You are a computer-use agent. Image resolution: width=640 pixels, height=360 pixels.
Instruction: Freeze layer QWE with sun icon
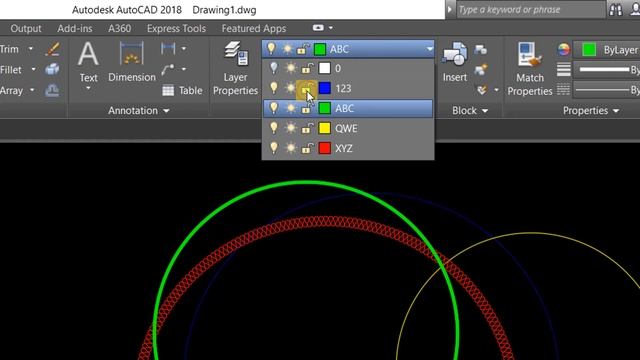coord(290,128)
